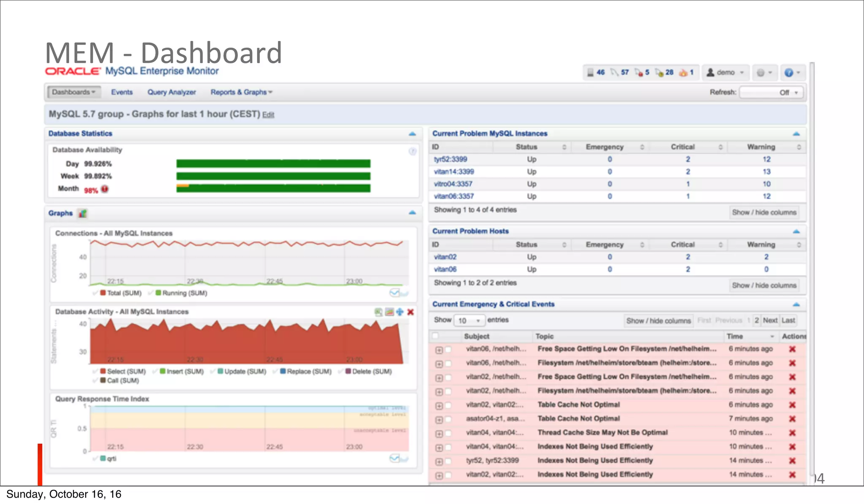Click the demo user account icon

pyautogui.click(x=710, y=73)
